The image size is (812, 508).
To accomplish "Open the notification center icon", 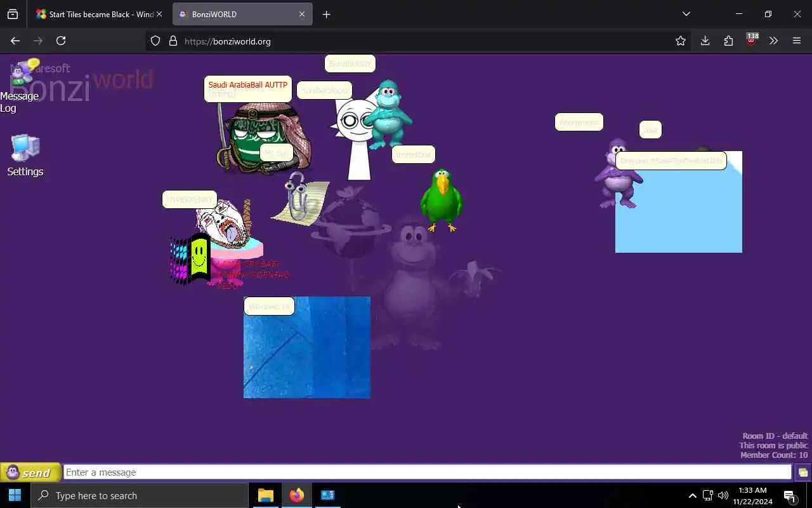I will point(790,496).
